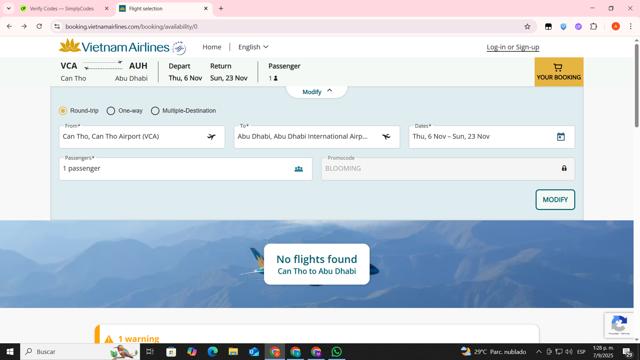Click the To field Abu Dhabi
The height and width of the screenshot is (360, 640).
click(x=317, y=137)
